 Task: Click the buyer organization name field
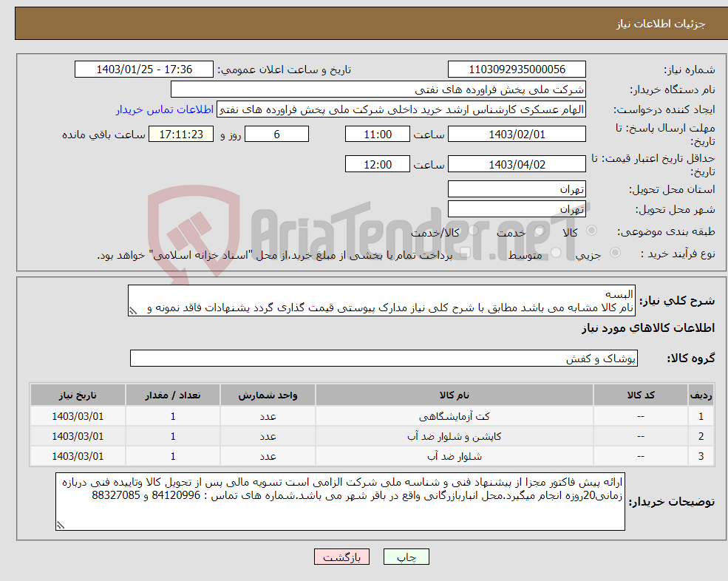378,89
